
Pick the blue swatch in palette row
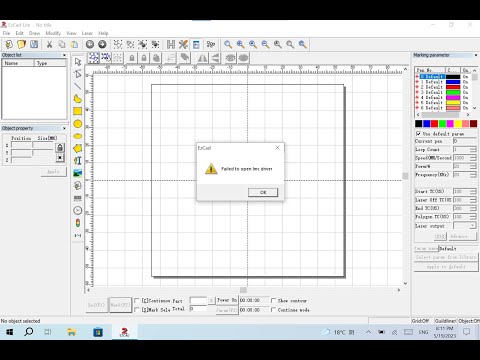[426, 124]
